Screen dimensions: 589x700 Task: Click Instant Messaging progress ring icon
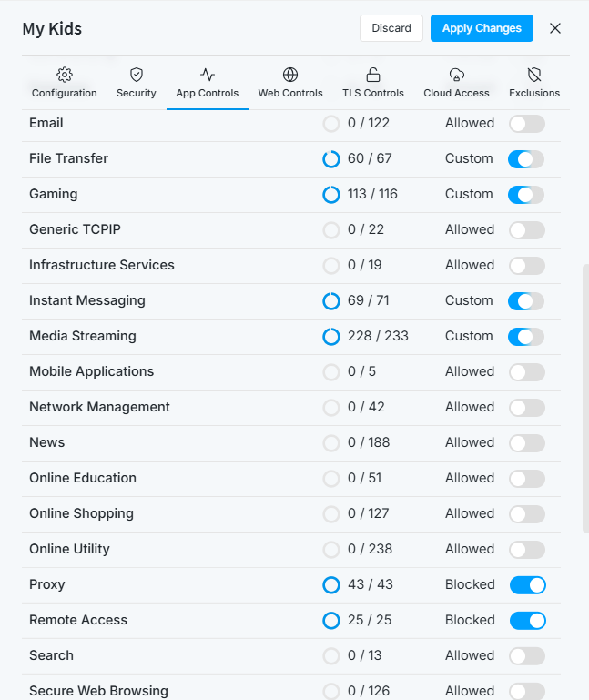point(331,301)
